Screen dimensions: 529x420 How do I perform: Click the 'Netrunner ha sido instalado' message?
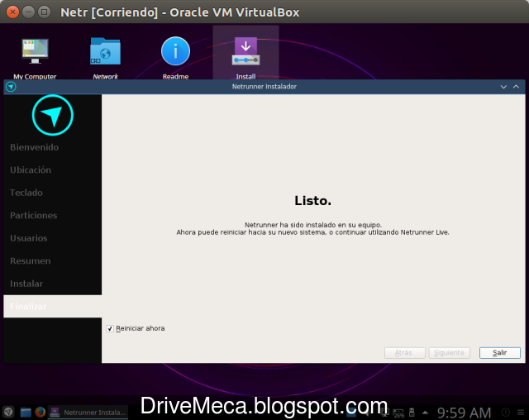312,225
